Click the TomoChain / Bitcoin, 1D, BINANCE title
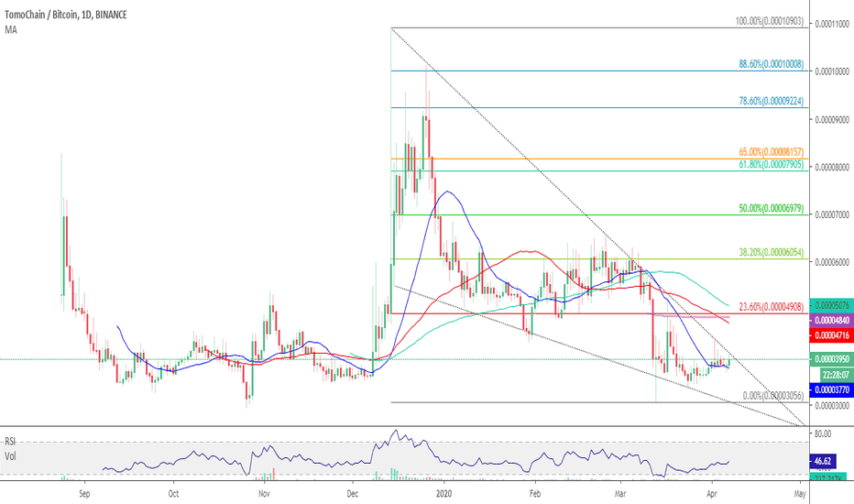This screenshot has width=854, height=504. 66,15
